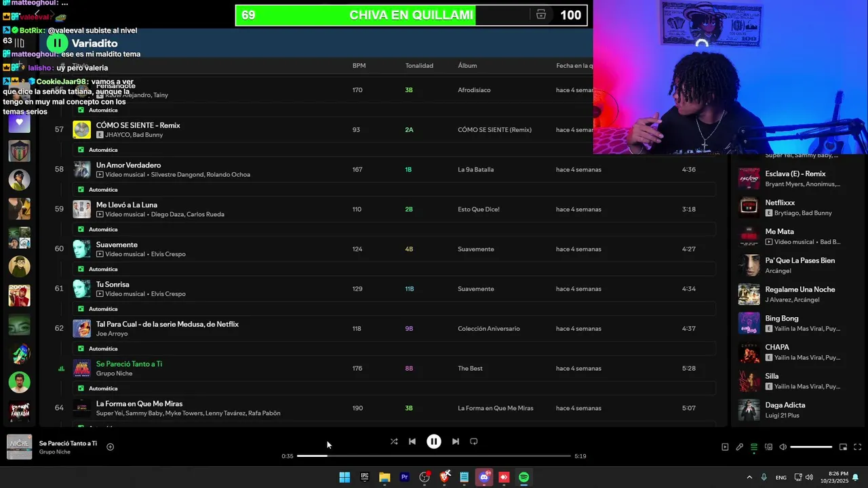868x488 pixels.
Task: Open the Windows Start menu
Action: pos(344,477)
